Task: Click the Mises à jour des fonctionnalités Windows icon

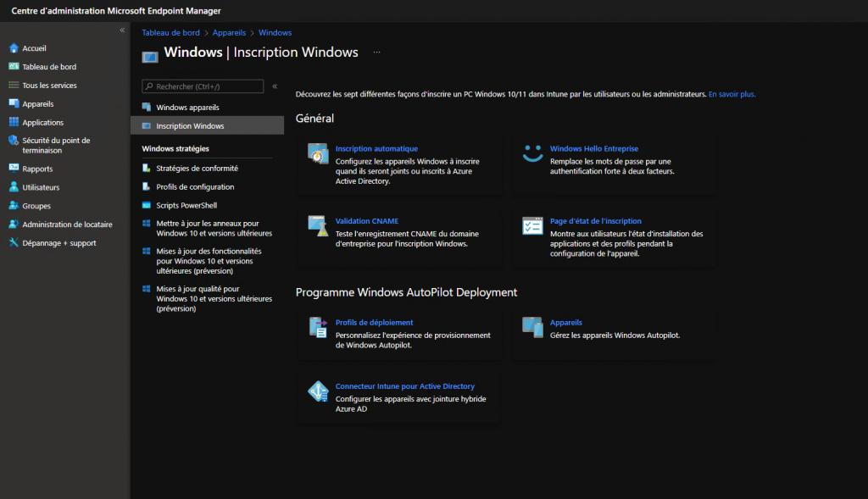Action: click(146, 251)
